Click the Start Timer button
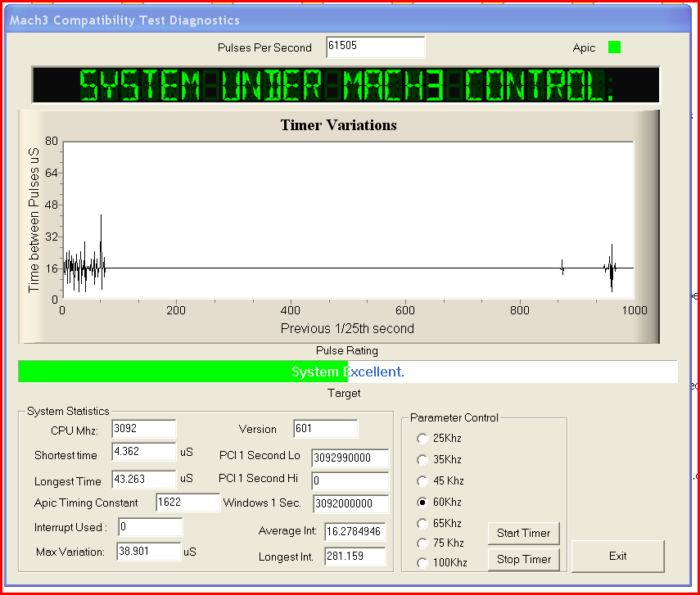 pos(524,533)
